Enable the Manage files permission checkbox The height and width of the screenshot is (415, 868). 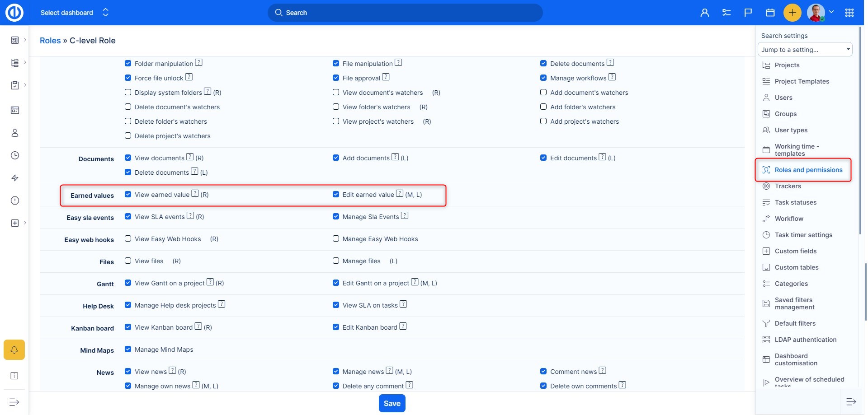(x=336, y=261)
